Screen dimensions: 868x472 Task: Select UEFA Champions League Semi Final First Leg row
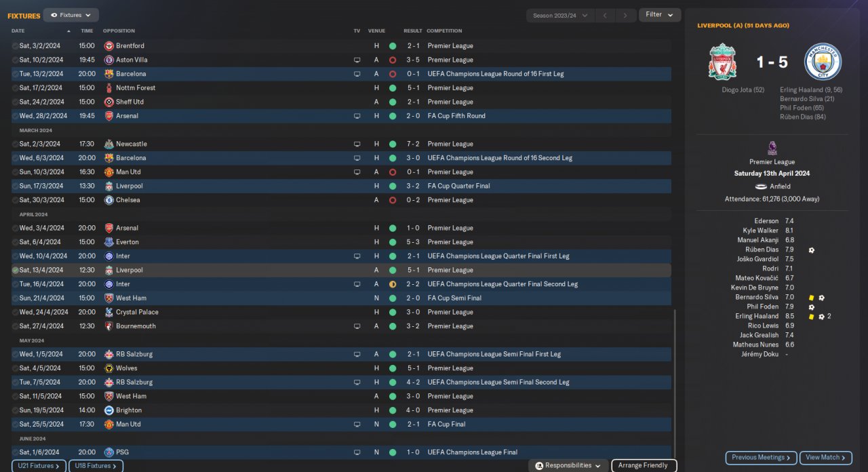click(x=341, y=354)
